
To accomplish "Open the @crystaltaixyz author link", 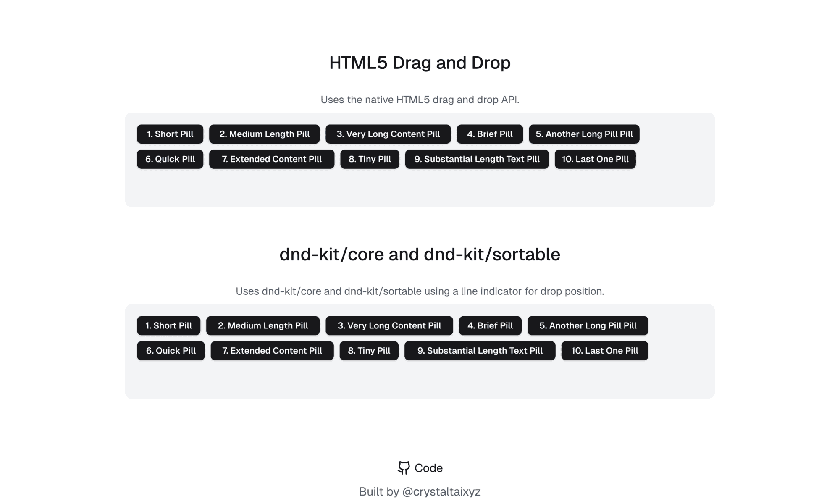I will (x=441, y=491).
